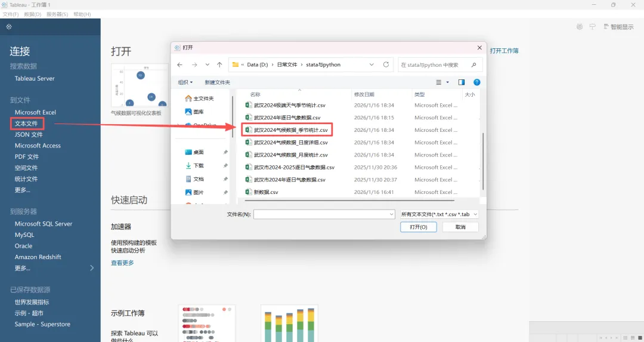
Task: Connect to Microsoft Access
Action: click(38, 146)
